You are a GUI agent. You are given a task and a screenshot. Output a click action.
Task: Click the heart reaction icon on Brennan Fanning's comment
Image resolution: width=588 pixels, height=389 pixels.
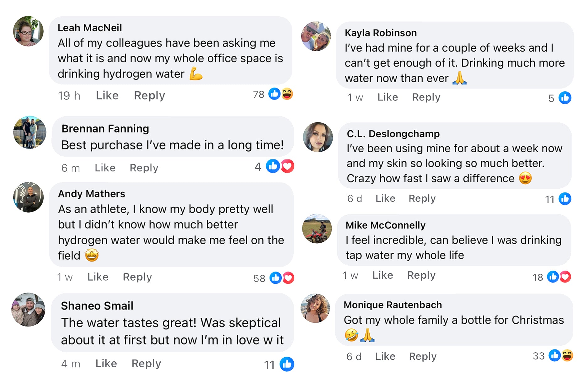coord(287,166)
